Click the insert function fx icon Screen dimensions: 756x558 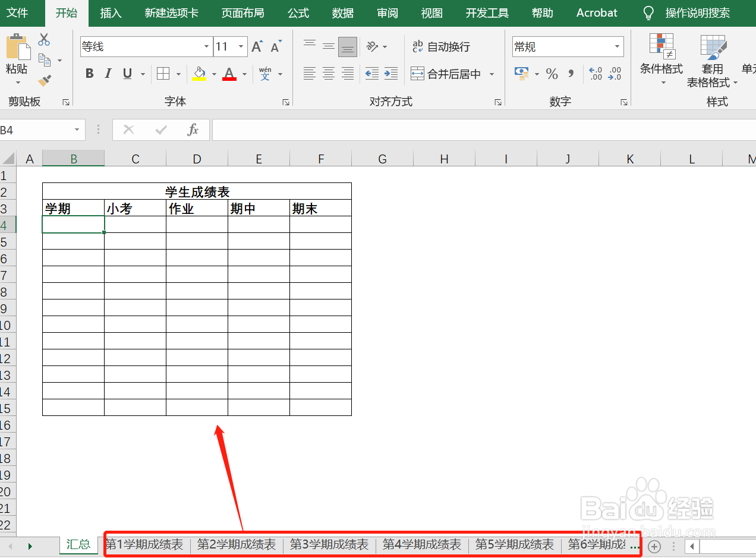coord(193,130)
